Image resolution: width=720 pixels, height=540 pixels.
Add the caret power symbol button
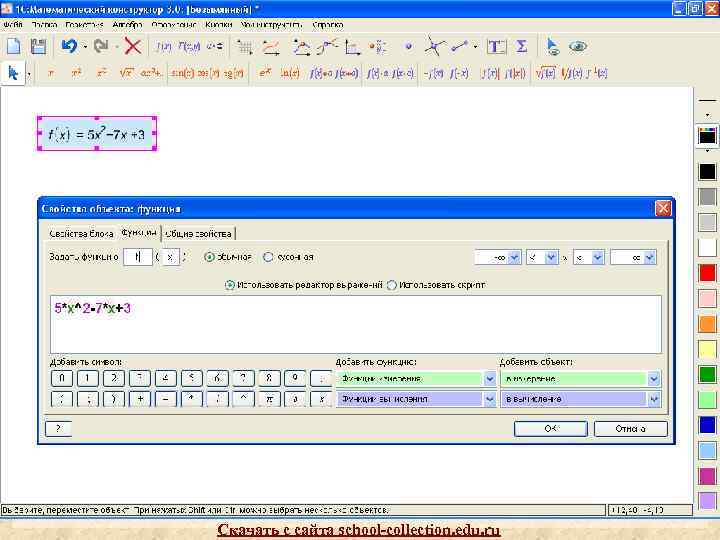coord(243,399)
